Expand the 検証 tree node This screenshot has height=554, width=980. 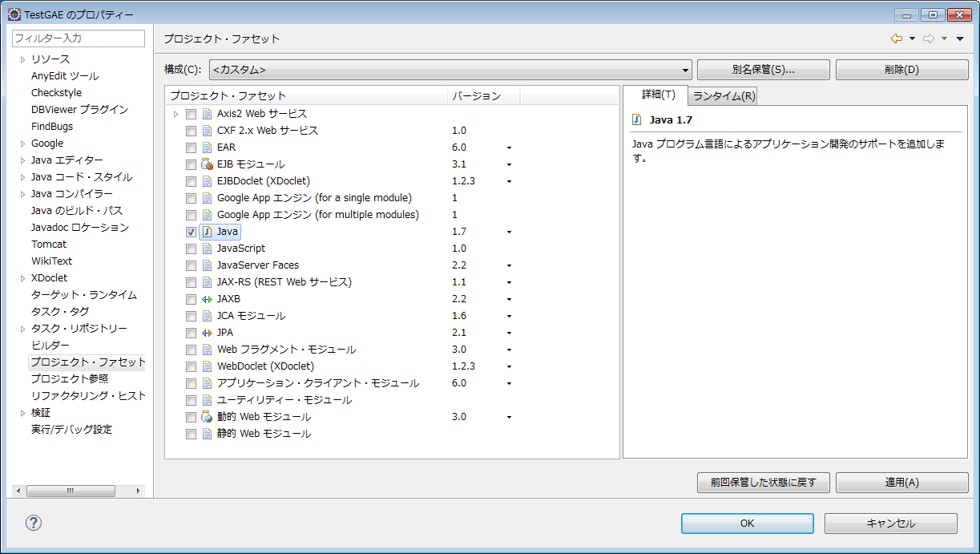point(23,413)
